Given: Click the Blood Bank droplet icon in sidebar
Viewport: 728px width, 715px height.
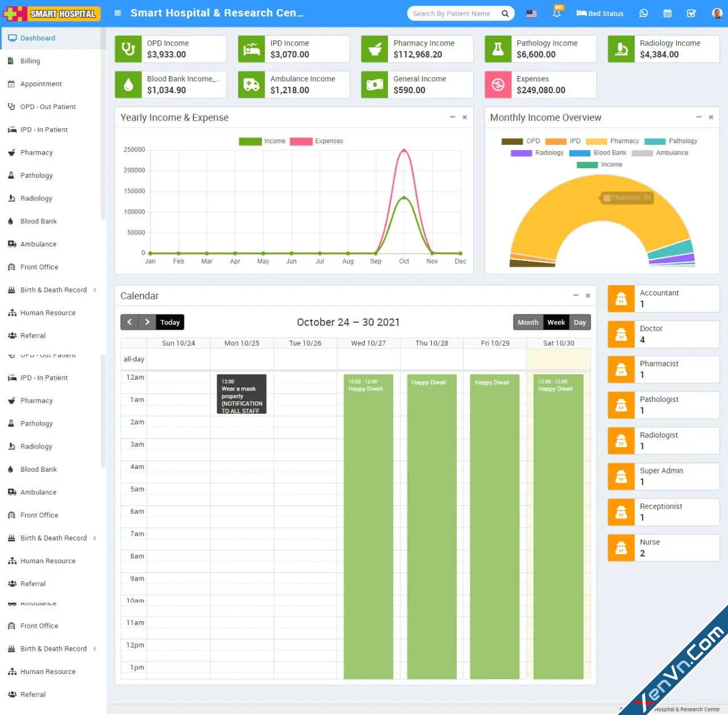Looking at the screenshot, I should 12,221.
